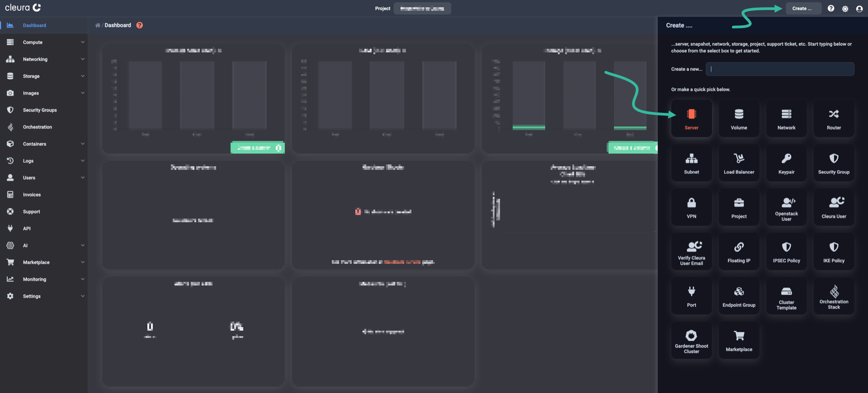Open Invoices in the sidebar
The width and height of the screenshot is (868, 393).
tap(44, 195)
